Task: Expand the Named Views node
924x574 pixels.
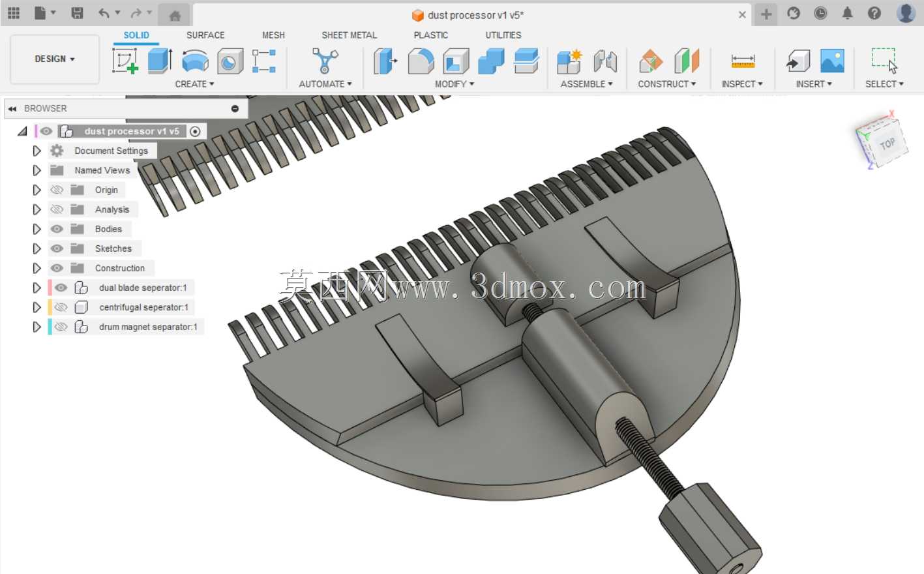Action: coord(37,170)
